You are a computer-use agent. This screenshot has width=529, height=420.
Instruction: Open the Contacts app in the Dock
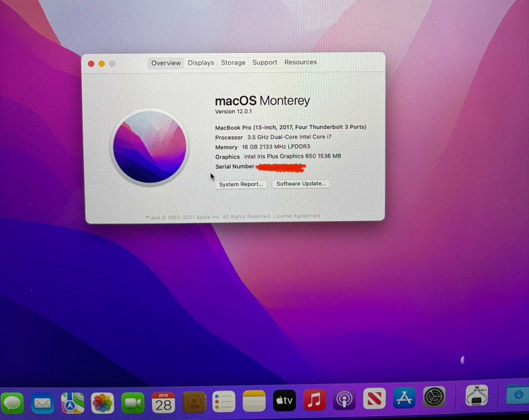[194, 401]
